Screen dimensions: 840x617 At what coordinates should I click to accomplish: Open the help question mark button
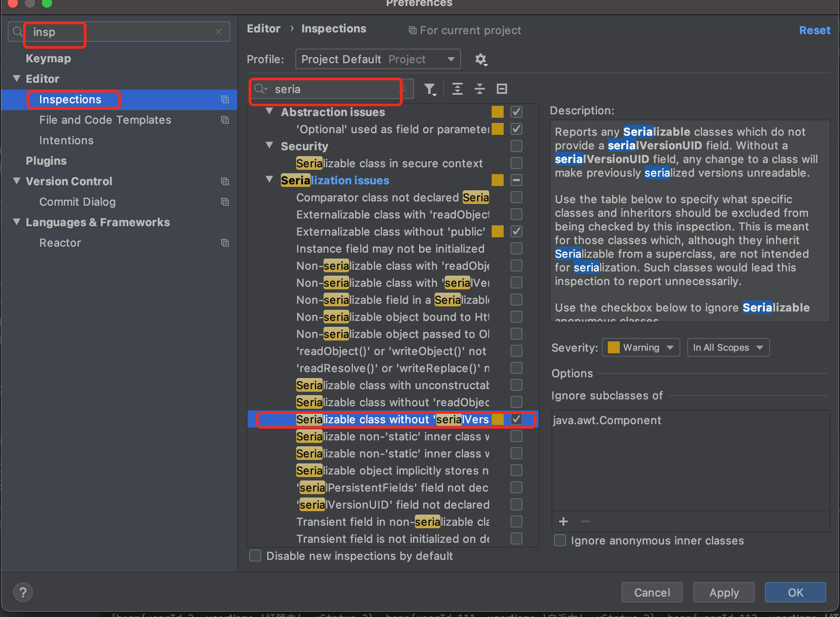point(23,592)
